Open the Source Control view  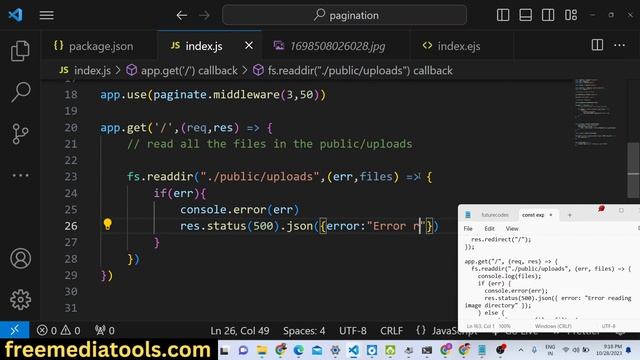20,133
